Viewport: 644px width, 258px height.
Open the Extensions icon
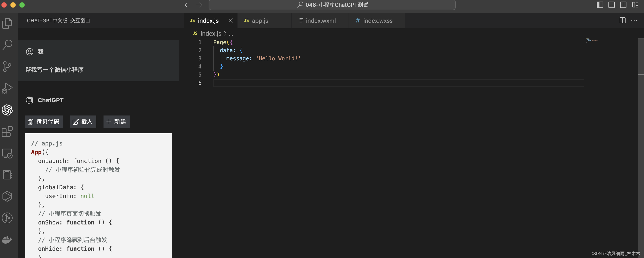pyautogui.click(x=7, y=131)
